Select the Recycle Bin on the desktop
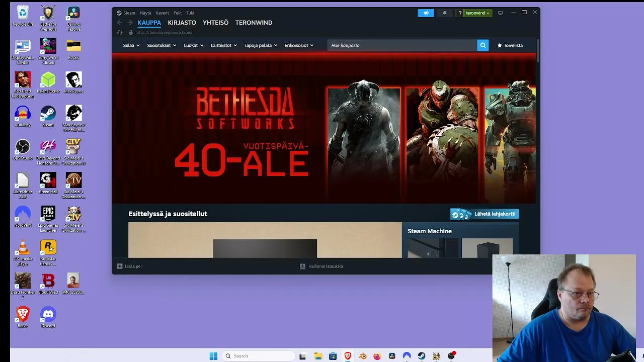The height and width of the screenshot is (362, 644). (23, 16)
